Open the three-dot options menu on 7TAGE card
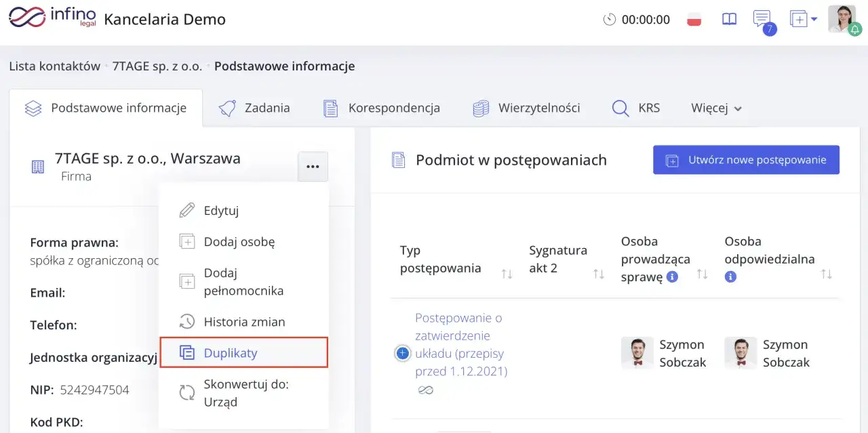The height and width of the screenshot is (433, 868). tap(313, 166)
